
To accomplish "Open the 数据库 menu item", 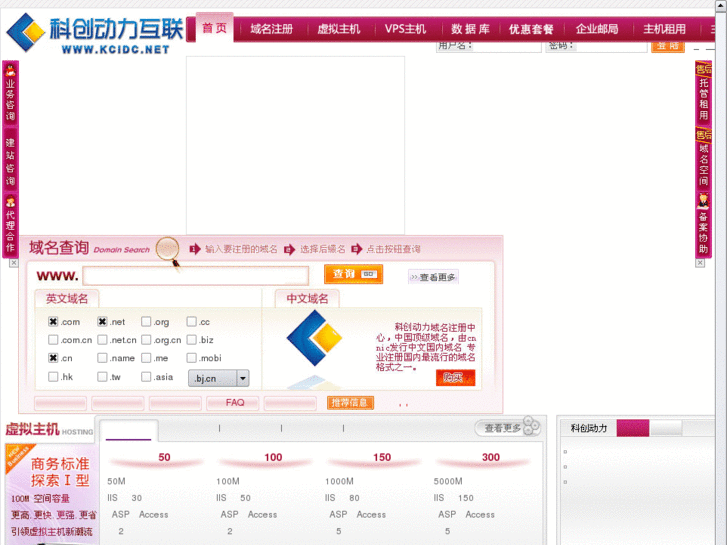I will 470,29.
